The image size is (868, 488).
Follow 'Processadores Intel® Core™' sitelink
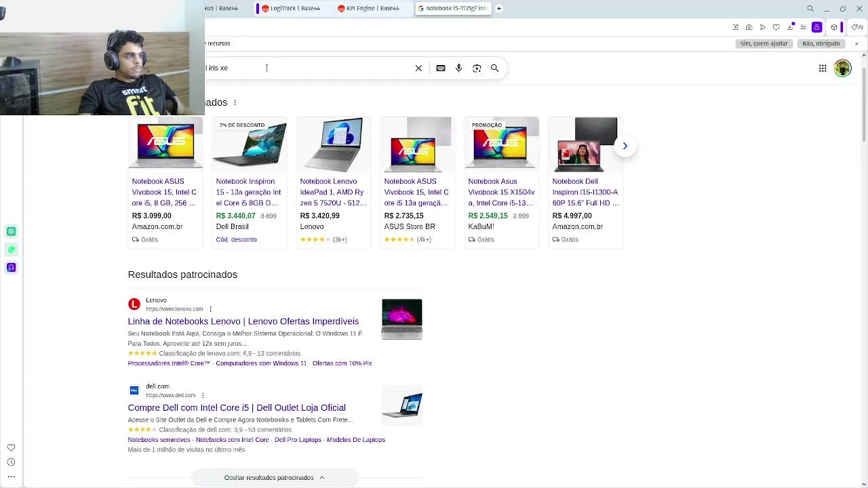coord(169,363)
